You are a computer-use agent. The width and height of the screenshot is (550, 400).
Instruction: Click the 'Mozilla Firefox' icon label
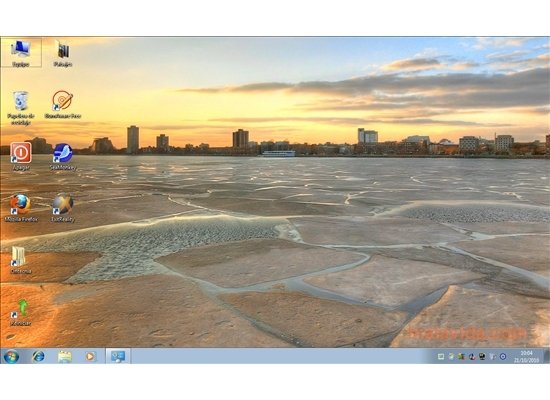coord(21,219)
